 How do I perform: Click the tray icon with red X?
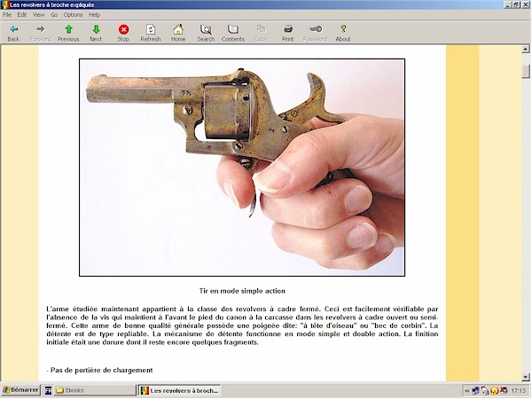point(504,391)
